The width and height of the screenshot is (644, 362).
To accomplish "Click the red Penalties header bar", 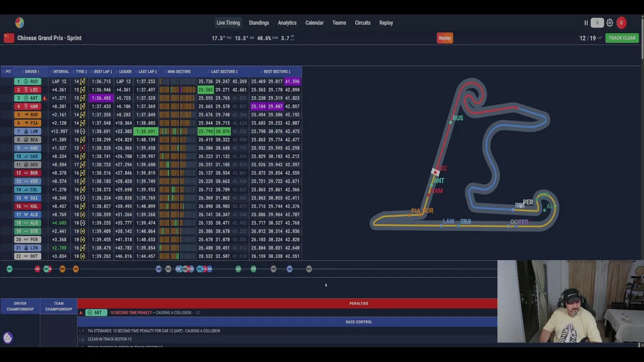I will click(287, 303).
